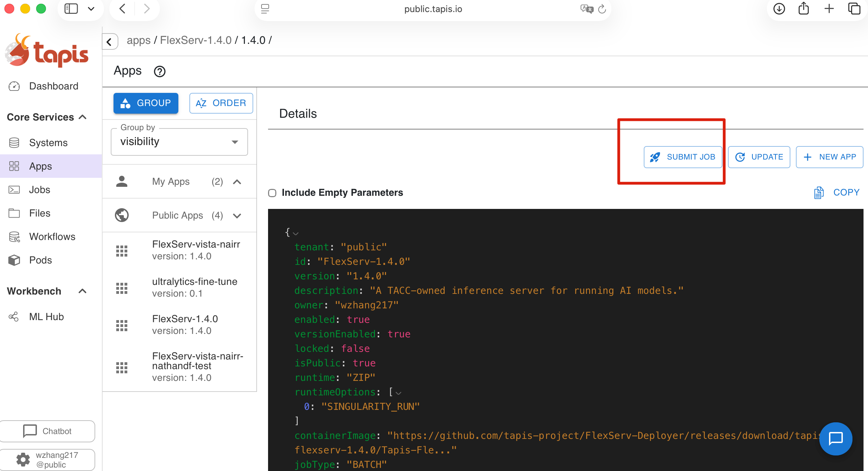Open a new Safari tab
This screenshot has width=868, height=471.
(829, 9)
